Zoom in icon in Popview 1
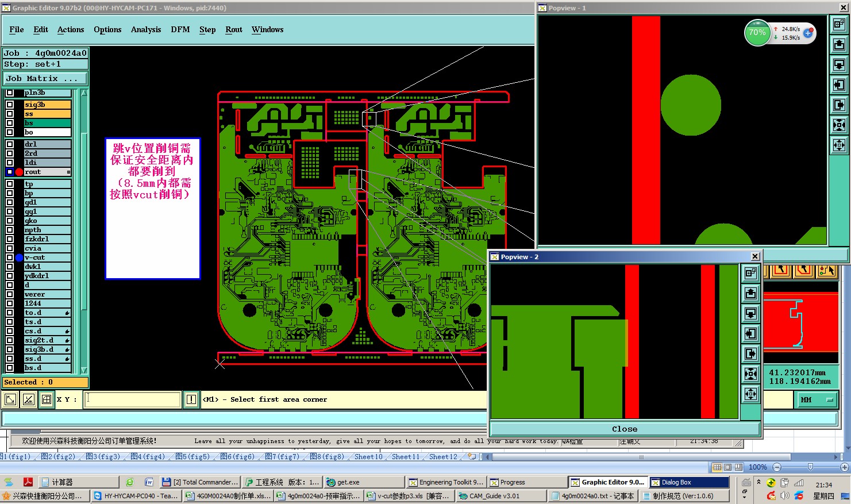The height and width of the screenshot is (504, 851). [839, 125]
